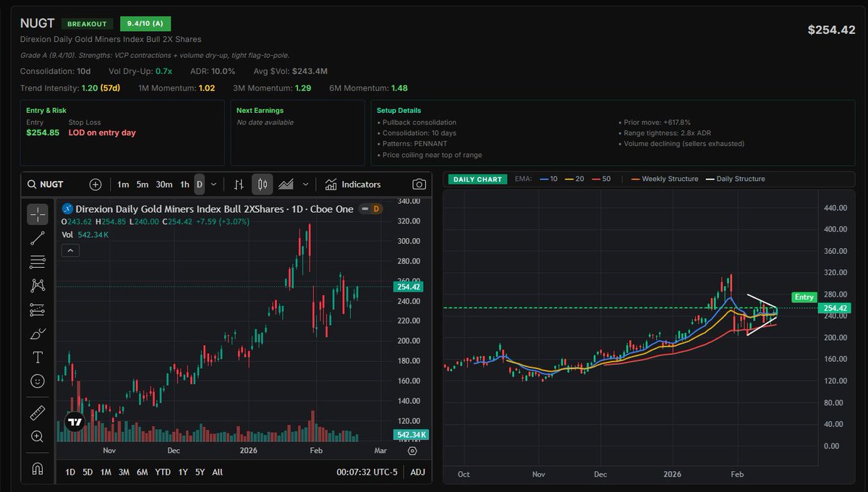Open the forecasting and measurement tools
868x492 pixels.
coord(38,310)
